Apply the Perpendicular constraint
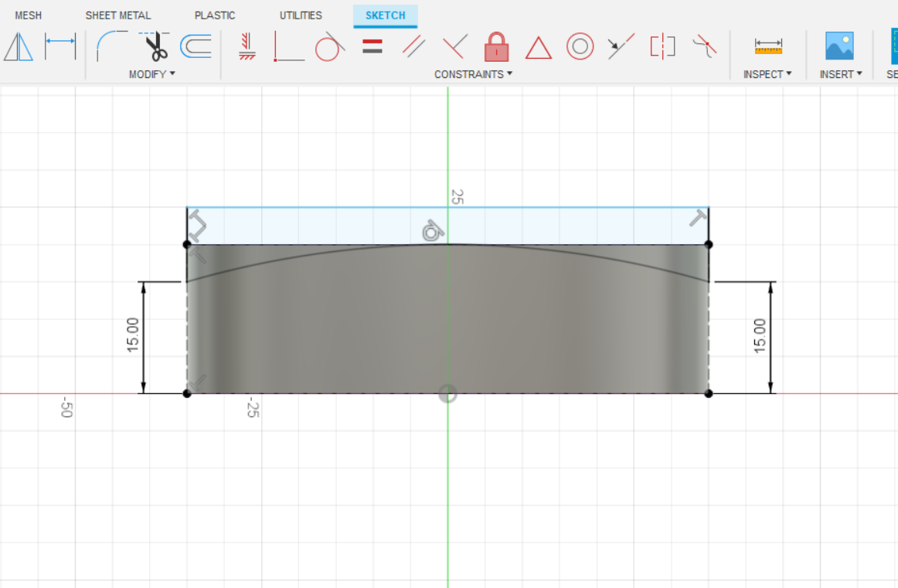This screenshot has width=898, height=588. tap(454, 46)
